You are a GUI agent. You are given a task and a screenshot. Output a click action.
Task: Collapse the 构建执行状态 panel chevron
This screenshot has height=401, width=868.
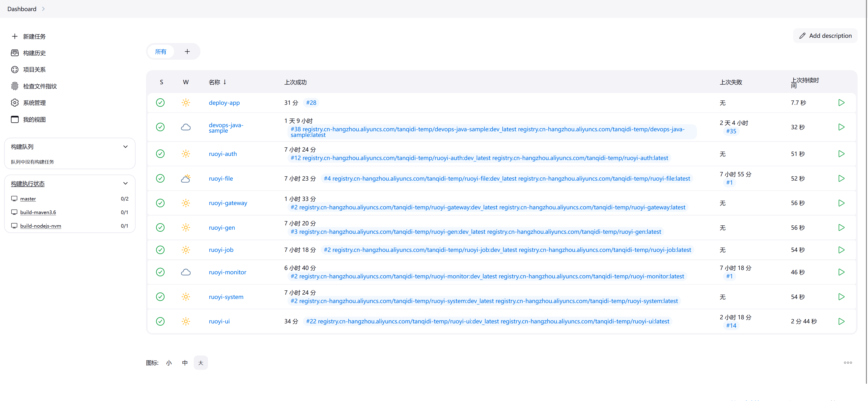tap(125, 184)
